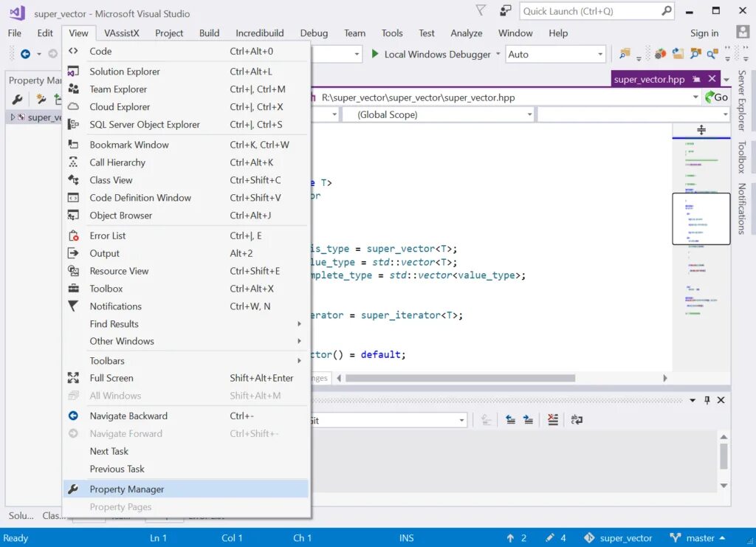Click the Navigate Backward toolbar arrow icon
The height and width of the screenshot is (547, 756).
tap(26, 54)
